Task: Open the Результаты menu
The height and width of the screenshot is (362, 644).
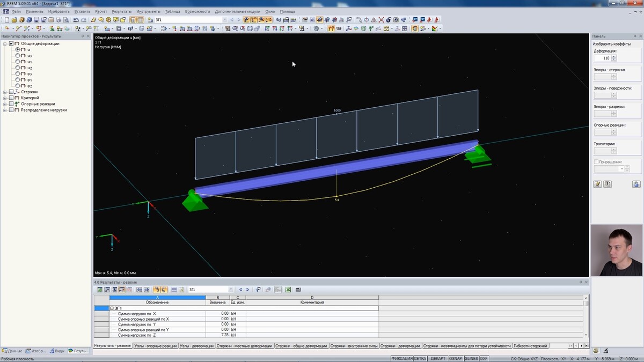Action: pyautogui.click(x=122, y=11)
